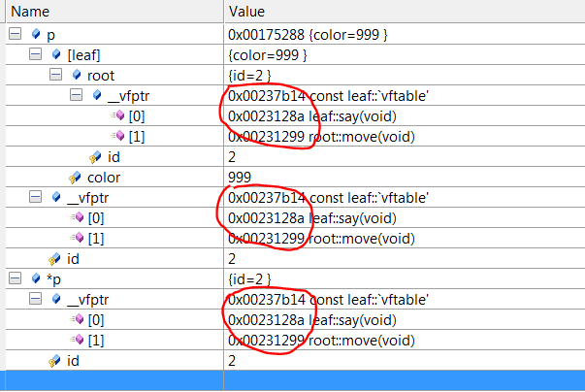Select value 2 of root's id
Image resolution: width=585 pixels, height=392 pixels.
(232, 157)
